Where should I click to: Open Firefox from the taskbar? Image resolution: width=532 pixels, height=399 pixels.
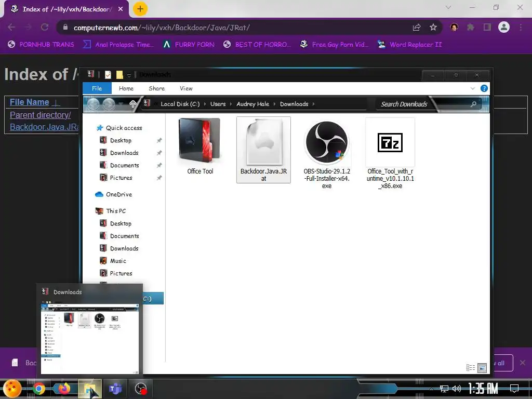coord(64,389)
